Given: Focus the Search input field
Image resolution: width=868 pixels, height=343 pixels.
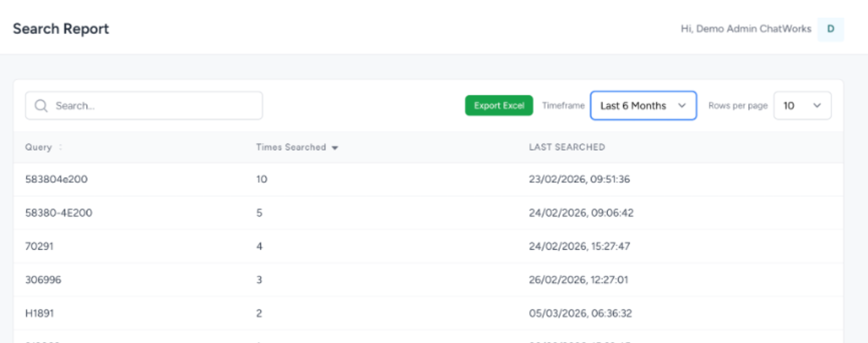Looking at the screenshot, I should [x=144, y=106].
